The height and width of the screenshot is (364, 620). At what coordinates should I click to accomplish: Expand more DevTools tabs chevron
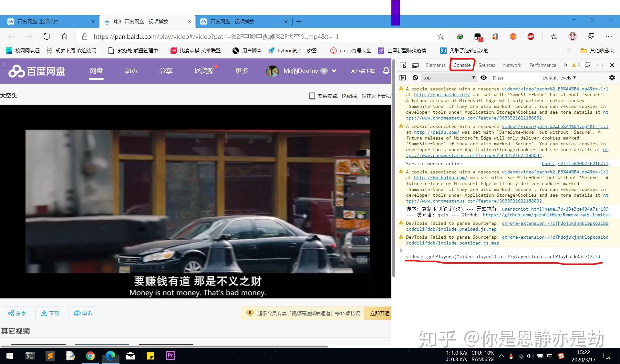click(565, 65)
